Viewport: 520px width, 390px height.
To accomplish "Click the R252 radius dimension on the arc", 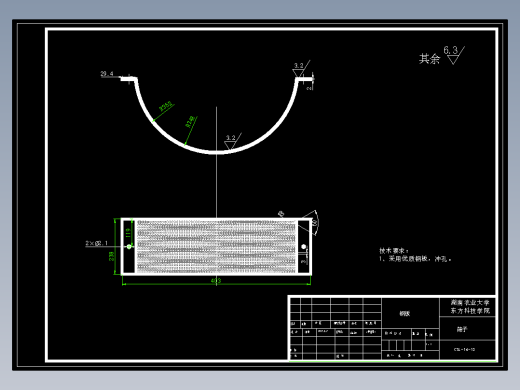I will (x=166, y=106).
